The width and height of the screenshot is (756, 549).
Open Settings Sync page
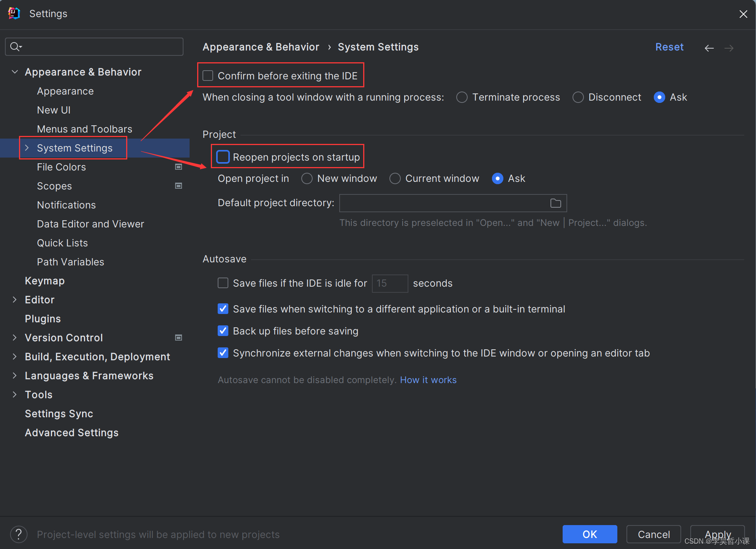coord(59,414)
